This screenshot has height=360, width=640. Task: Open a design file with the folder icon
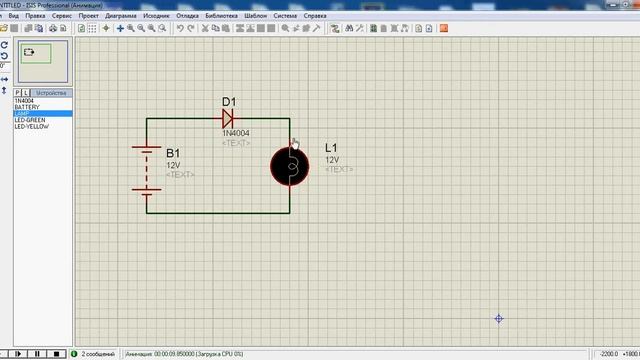(4, 28)
